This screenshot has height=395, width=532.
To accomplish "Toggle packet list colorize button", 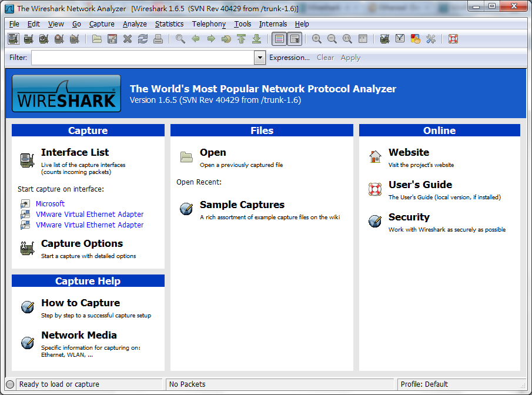I will click(279, 39).
